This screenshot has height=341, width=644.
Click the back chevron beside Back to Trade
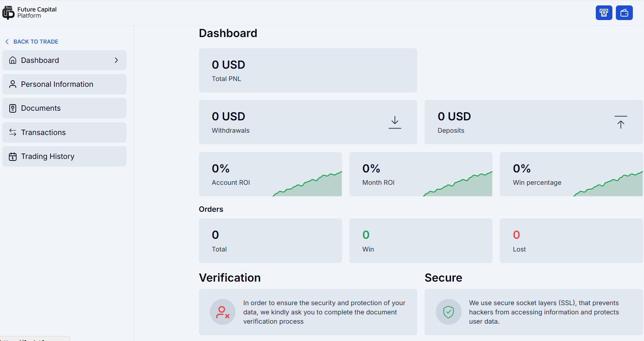click(7, 42)
